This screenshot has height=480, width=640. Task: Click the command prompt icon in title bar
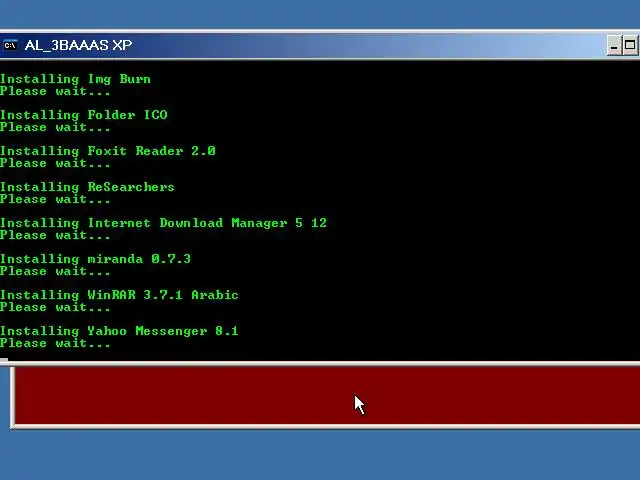pyautogui.click(x=10, y=45)
